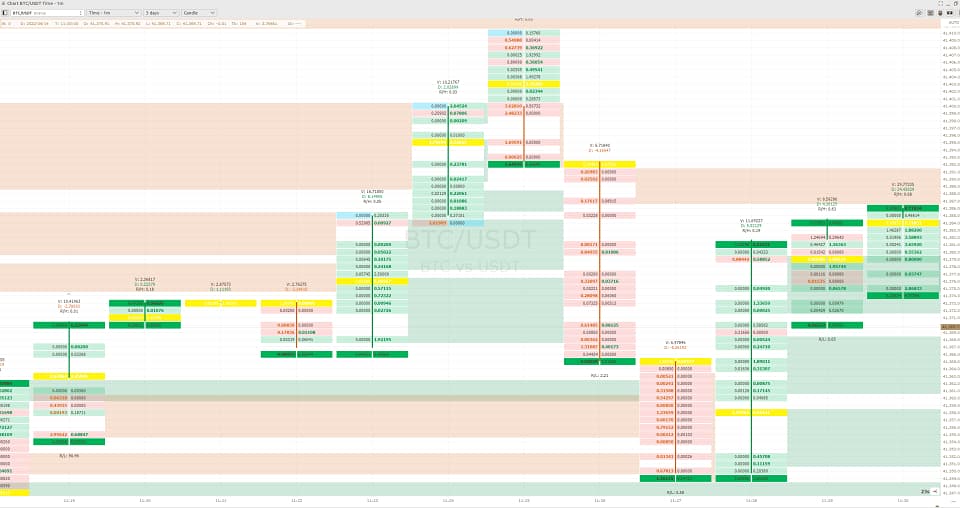Click the red arrow next to 2%
This screenshot has width=960, height=508.
click(935, 491)
